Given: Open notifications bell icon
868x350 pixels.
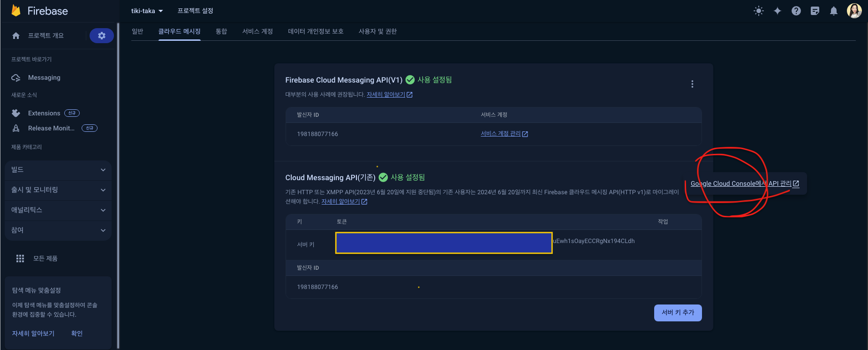Looking at the screenshot, I should pos(834,11).
